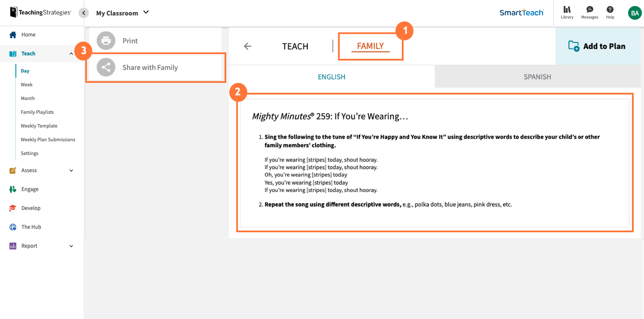
Task: Click the BA profile avatar
Action: click(x=635, y=12)
